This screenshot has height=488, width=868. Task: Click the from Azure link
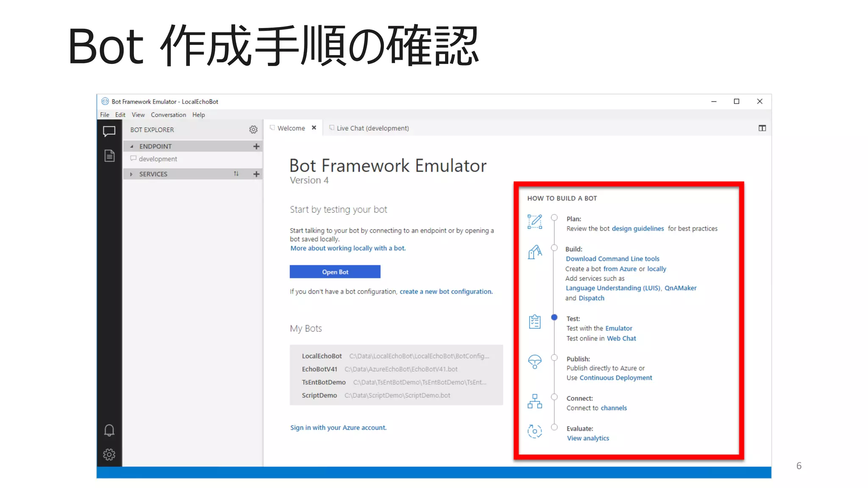(620, 269)
